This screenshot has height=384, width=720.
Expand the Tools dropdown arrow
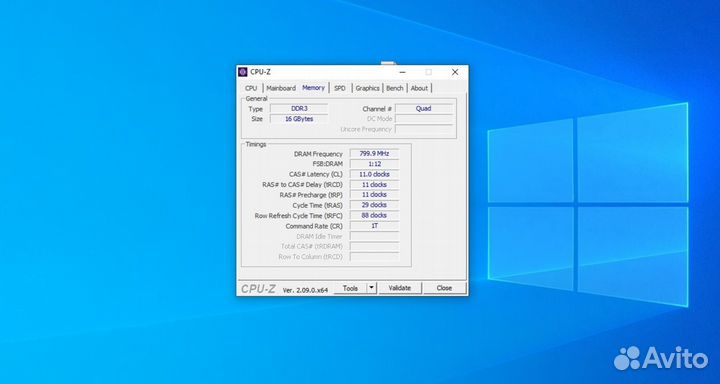[x=372, y=288]
